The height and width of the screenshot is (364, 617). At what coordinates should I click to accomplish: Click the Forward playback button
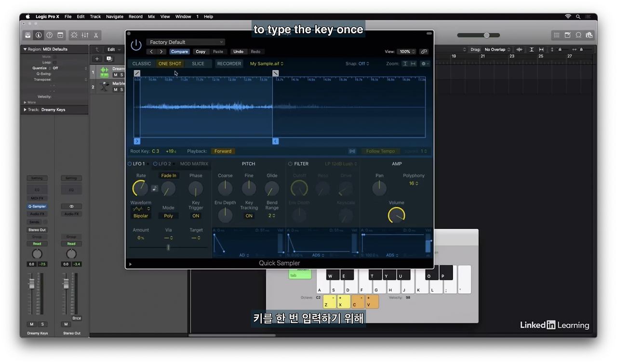click(223, 151)
